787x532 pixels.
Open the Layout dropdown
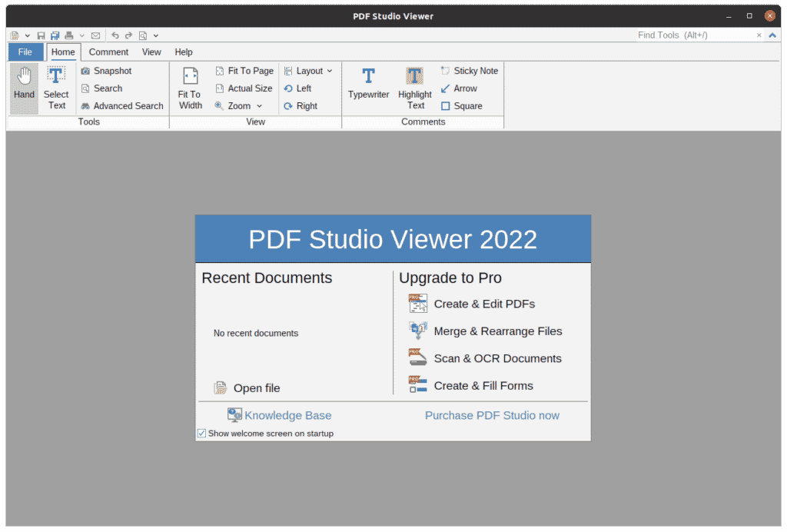click(308, 71)
